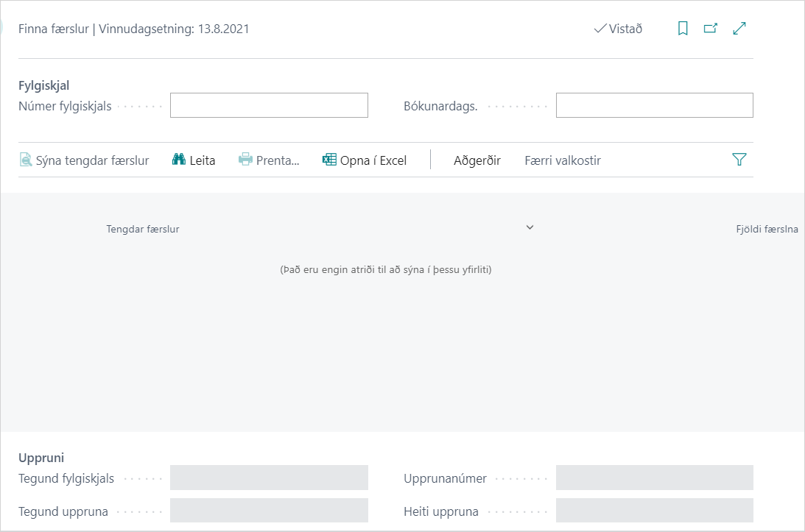Open chevron dropdown in Tengdar færslur column
Image resolution: width=805 pixels, height=532 pixels.
[x=530, y=227]
